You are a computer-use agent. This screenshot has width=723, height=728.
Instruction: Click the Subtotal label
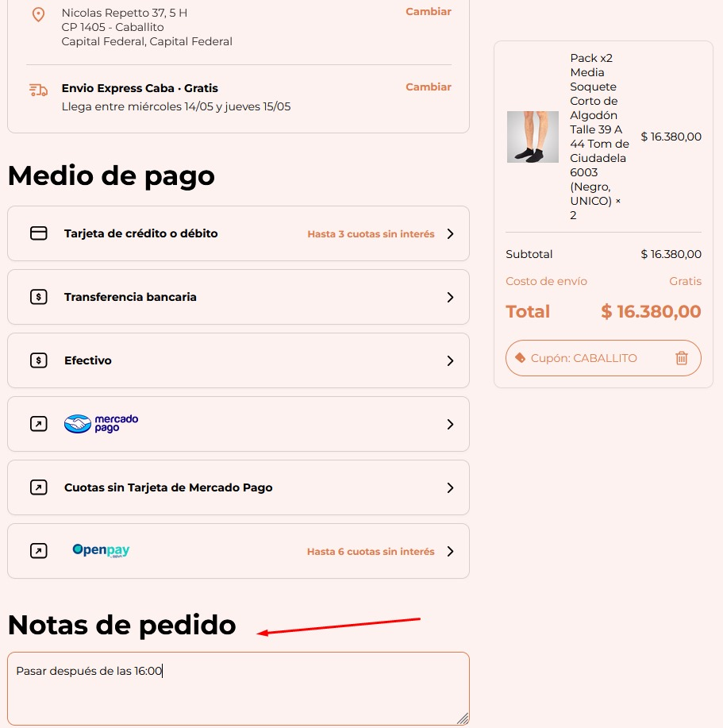click(x=529, y=254)
